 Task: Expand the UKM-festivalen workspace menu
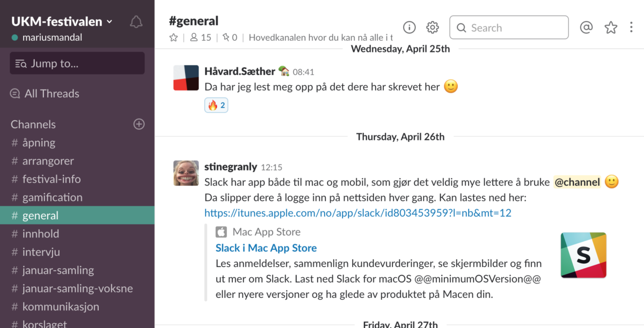pos(62,22)
